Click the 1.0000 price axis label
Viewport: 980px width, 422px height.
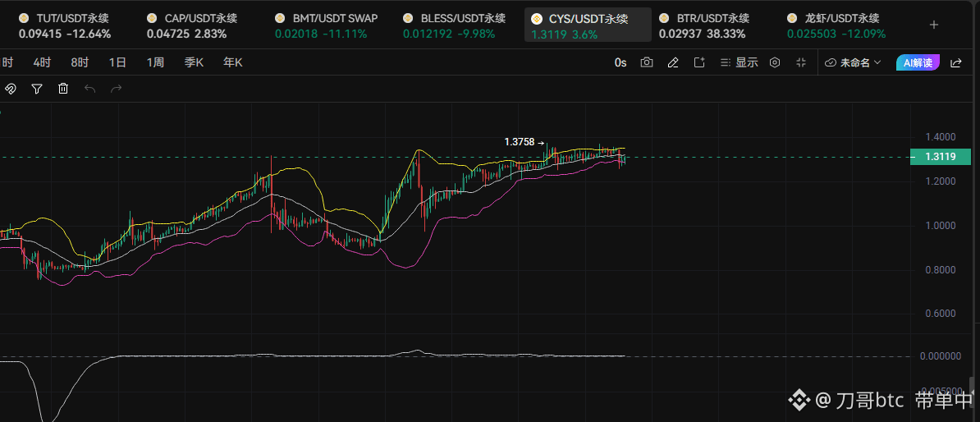941,226
